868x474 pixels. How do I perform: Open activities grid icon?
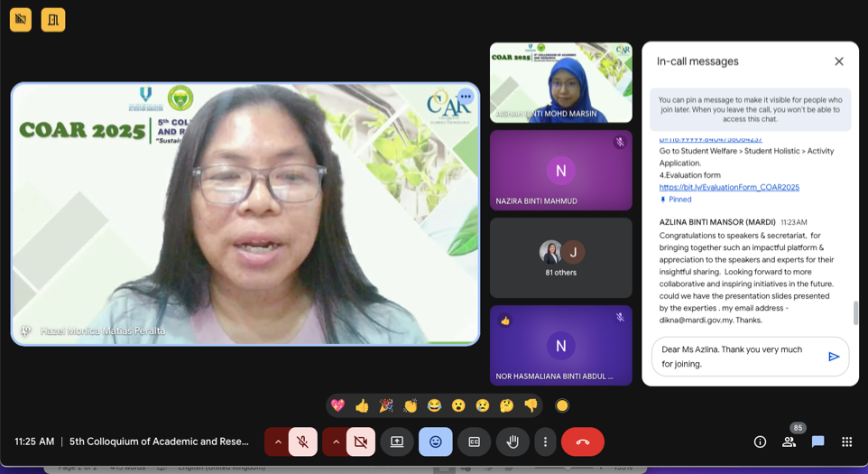click(846, 441)
